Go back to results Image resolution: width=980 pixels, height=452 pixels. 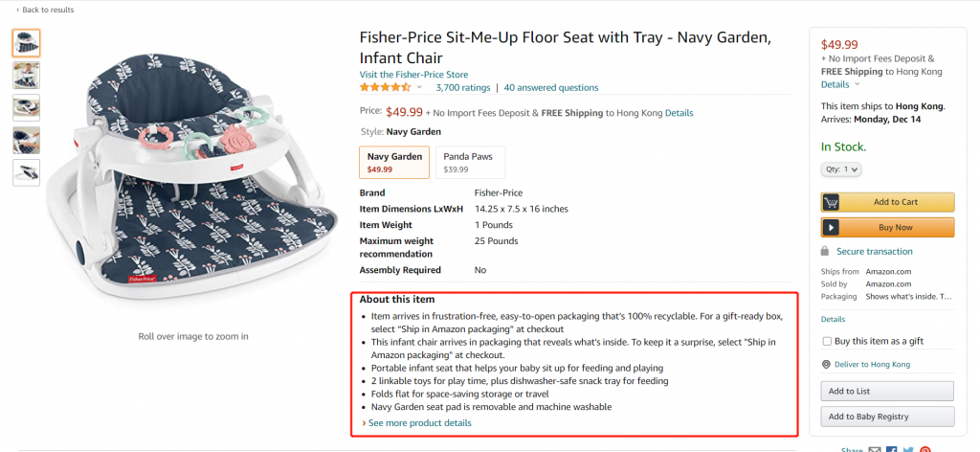click(45, 10)
